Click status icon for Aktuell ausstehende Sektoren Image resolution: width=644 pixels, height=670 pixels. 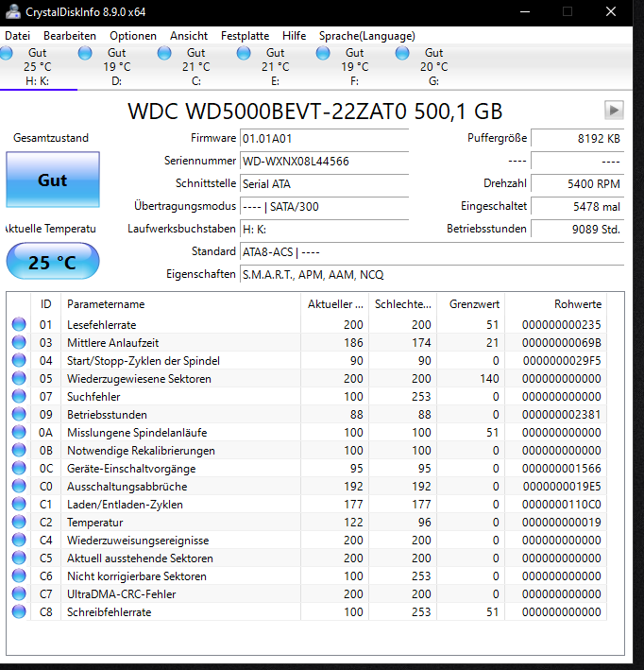pos(19,558)
